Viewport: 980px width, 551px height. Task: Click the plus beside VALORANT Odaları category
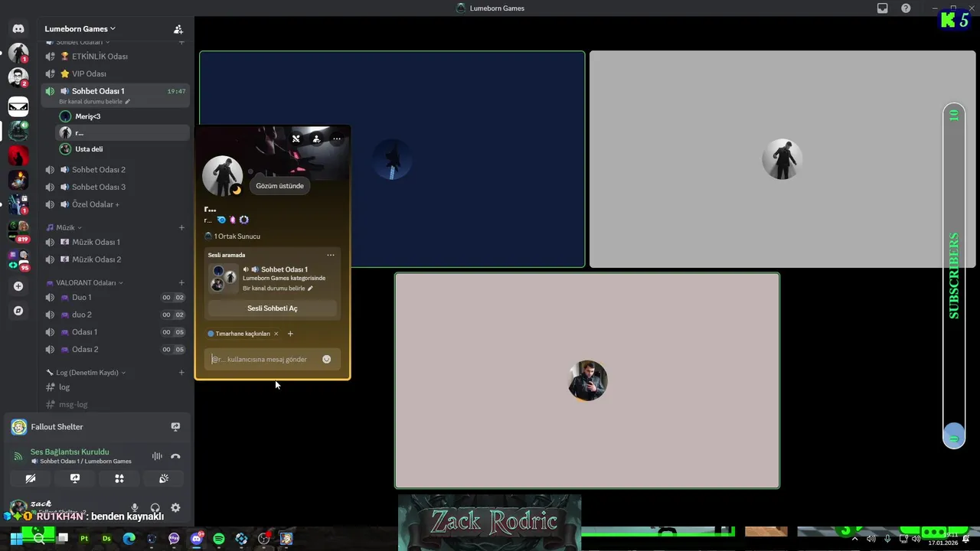tap(181, 282)
